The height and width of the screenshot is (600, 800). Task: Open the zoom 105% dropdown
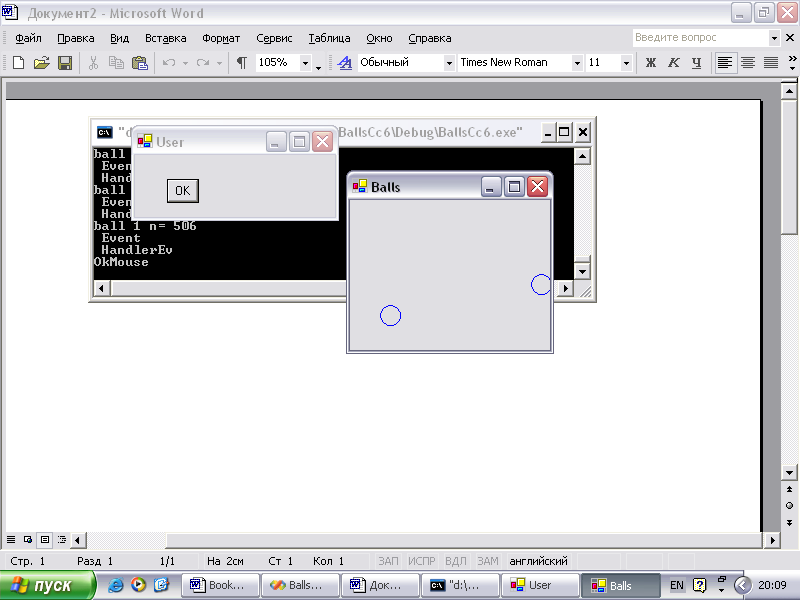click(305, 63)
